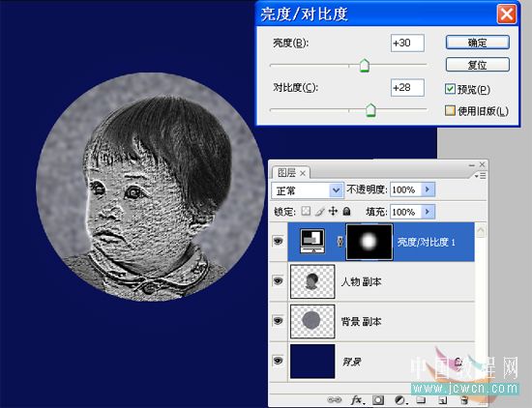Select the layer mask thumbnail of 亮度/对比度 1
This screenshot has width=532, height=408.
pyautogui.click(x=369, y=242)
